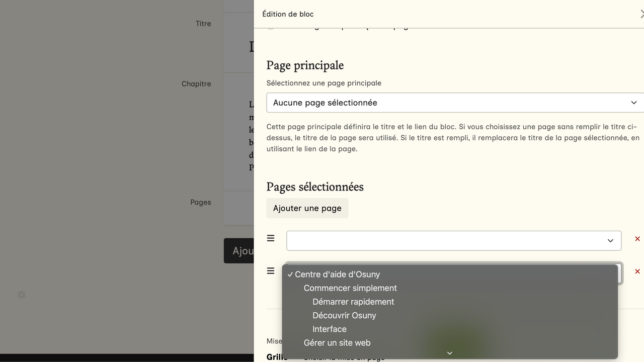644x362 pixels.
Task: Pick Démarrer rapidement from the options
Action: [x=353, y=302]
